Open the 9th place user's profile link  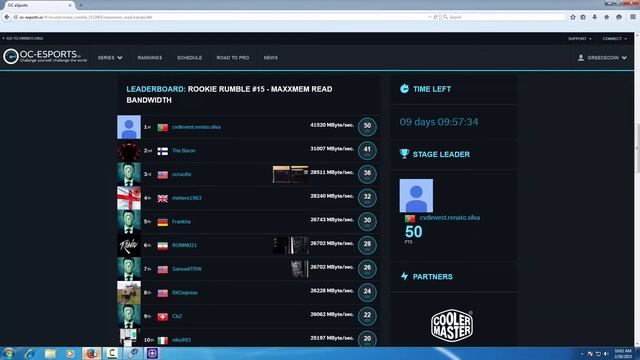tap(177, 316)
